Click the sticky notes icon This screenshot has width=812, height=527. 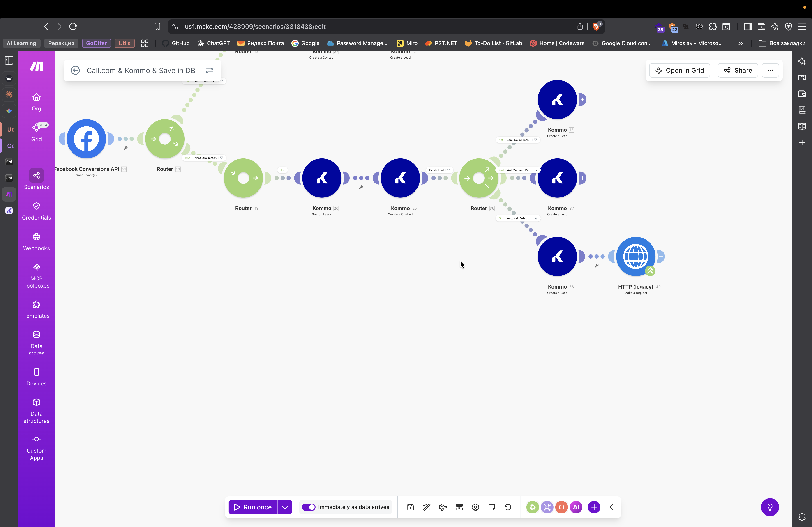click(492, 507)
